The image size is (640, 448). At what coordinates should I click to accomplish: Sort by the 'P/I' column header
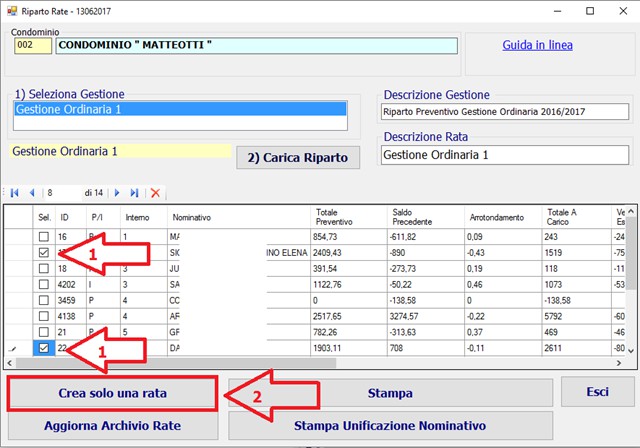click(104, 217)
